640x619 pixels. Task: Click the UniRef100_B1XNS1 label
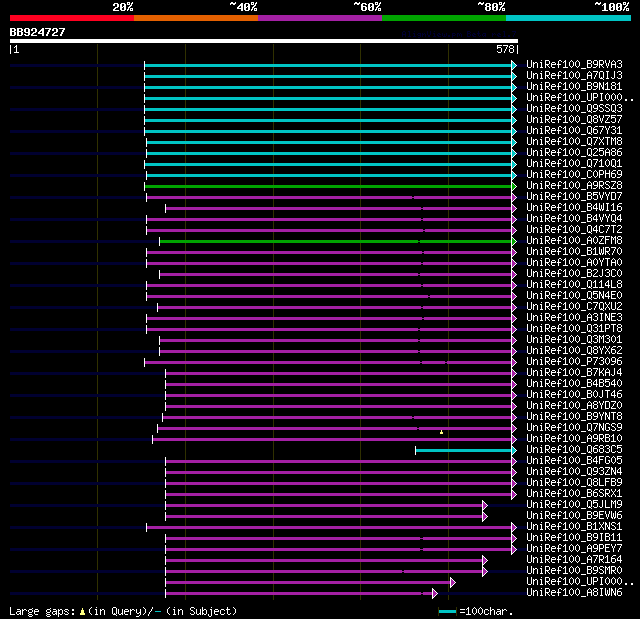tap(574, 527)
